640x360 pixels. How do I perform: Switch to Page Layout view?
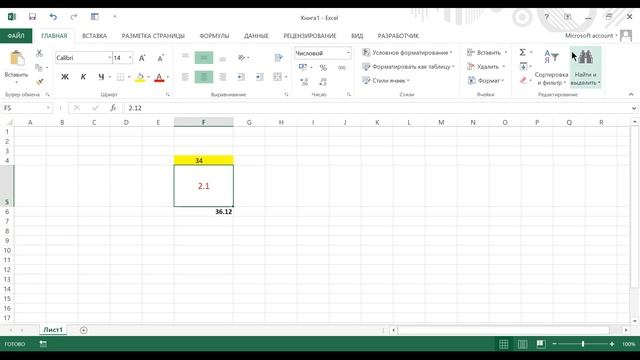coord(522,344)
